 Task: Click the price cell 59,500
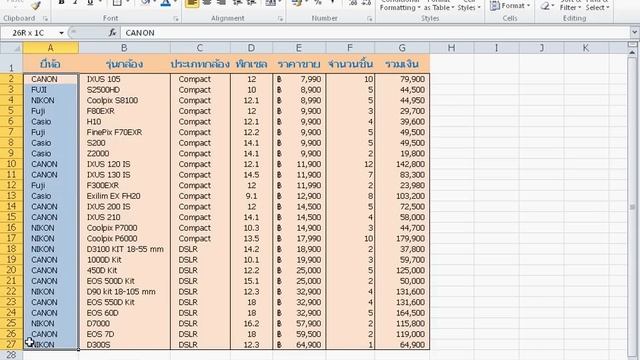[x=299, y=334]
